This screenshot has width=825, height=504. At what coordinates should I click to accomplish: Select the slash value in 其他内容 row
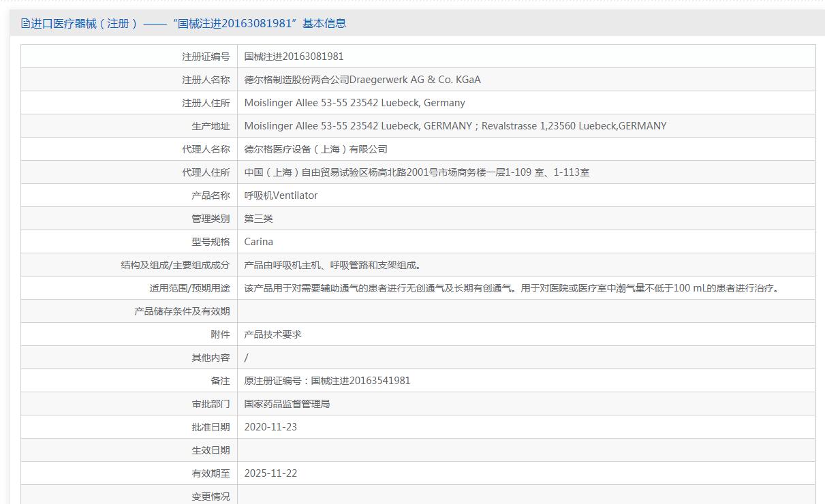(x=246, y=358)
